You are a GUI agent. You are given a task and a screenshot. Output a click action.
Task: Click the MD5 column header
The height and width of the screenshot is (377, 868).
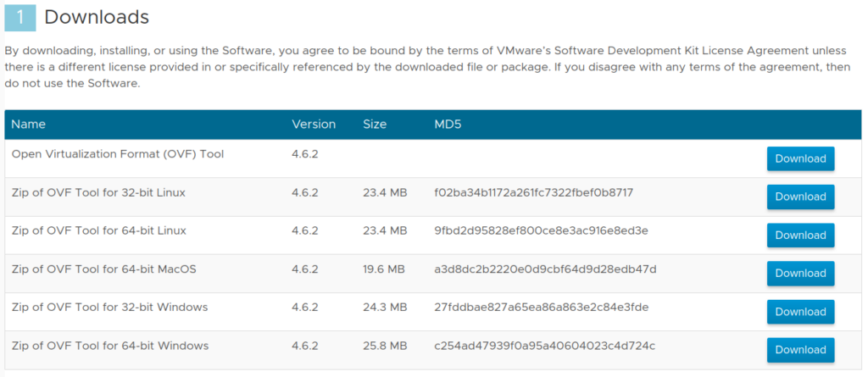[x=448, y=125]
